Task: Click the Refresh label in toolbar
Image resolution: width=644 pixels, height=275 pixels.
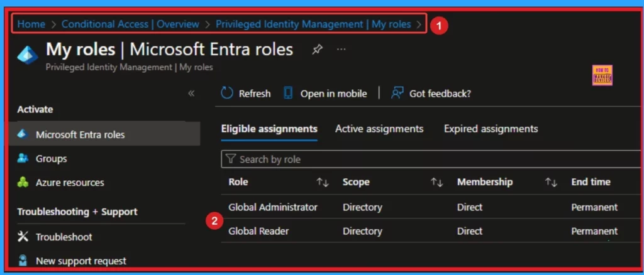Action: 255,94
